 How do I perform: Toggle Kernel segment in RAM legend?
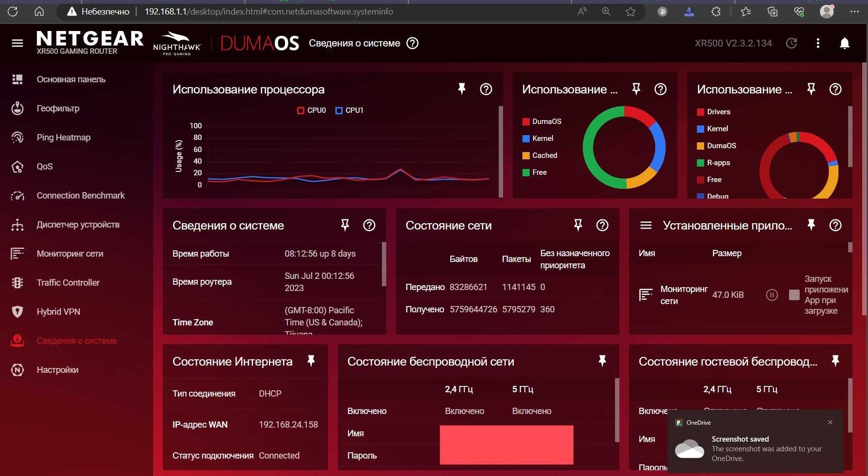(538, 138)
